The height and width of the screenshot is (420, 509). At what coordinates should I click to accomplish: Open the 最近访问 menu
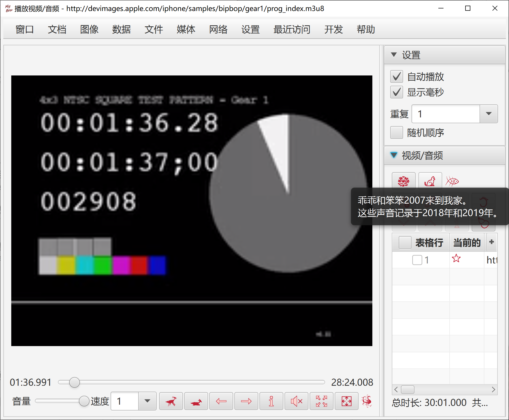click(x=292, y=29)
